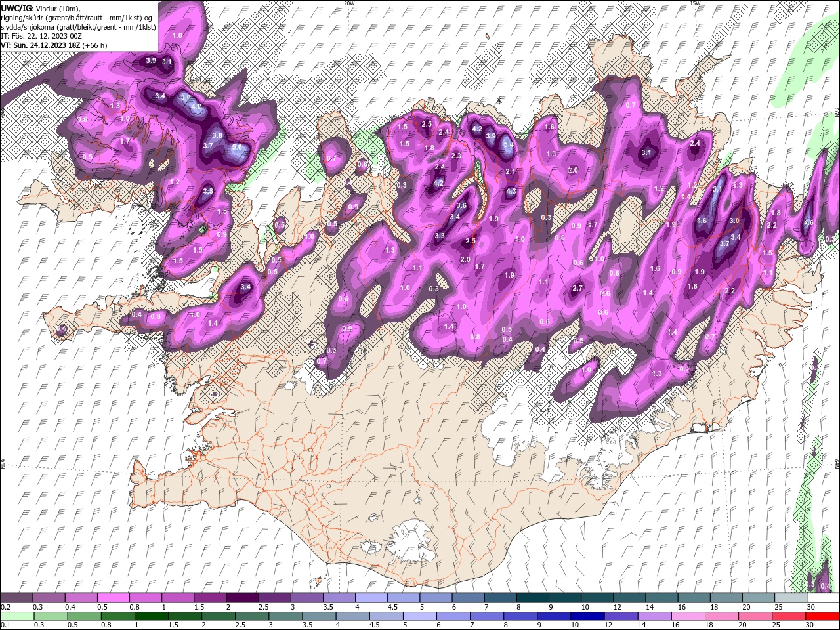Pick the dark navy swatch in lower legend
This screenshot has width=840, height=630.
point(587,616)
